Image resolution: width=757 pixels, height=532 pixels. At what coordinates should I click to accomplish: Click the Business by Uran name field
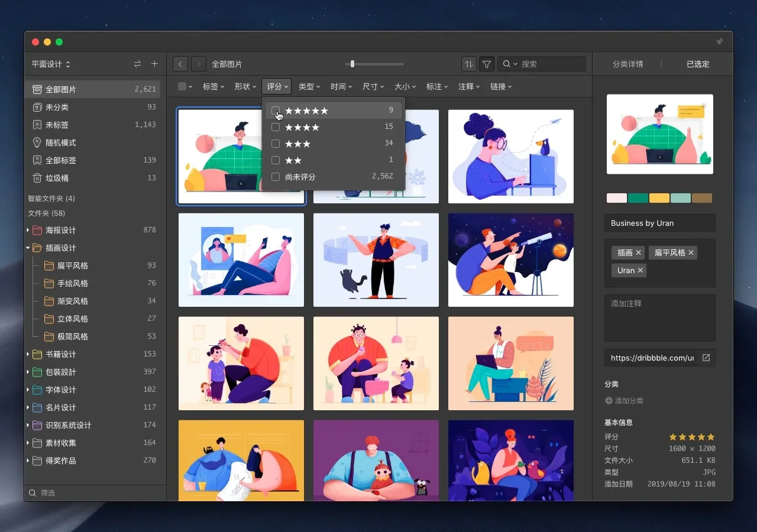point(660,223)
